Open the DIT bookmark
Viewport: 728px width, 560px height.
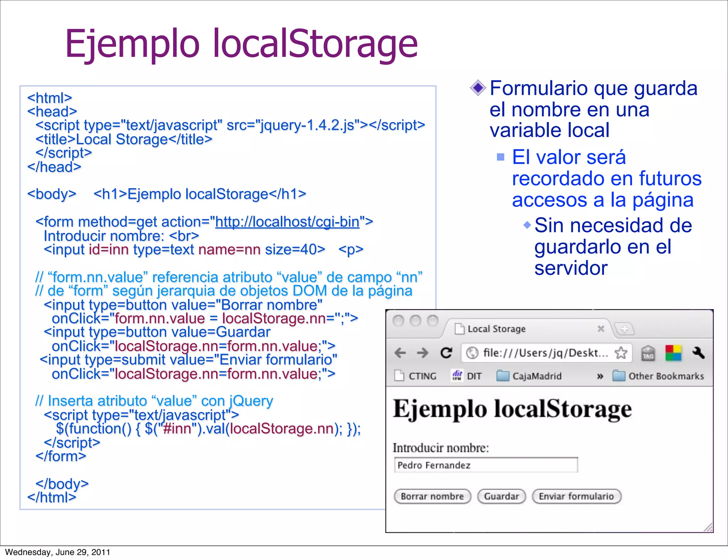[x=466, y=376]
